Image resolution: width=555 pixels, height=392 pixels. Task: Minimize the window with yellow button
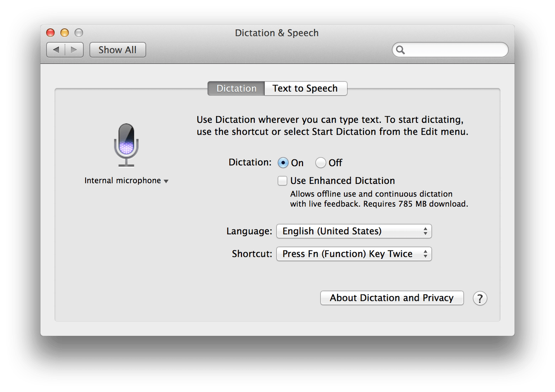(64, 33)
